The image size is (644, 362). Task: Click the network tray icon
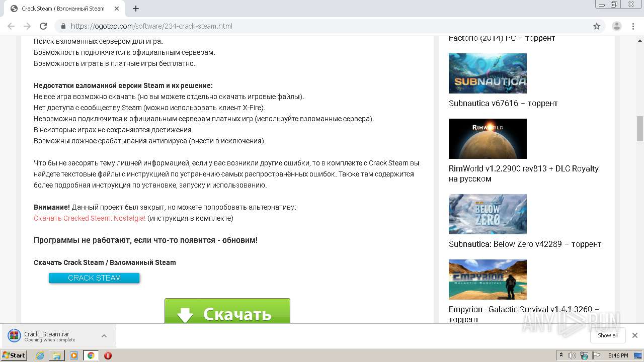(x=584, y=355)
